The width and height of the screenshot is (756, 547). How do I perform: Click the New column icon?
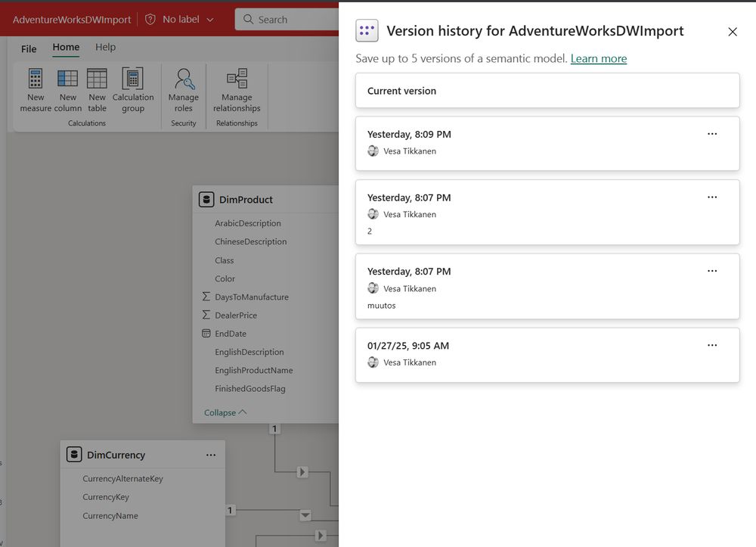(67, 79)
